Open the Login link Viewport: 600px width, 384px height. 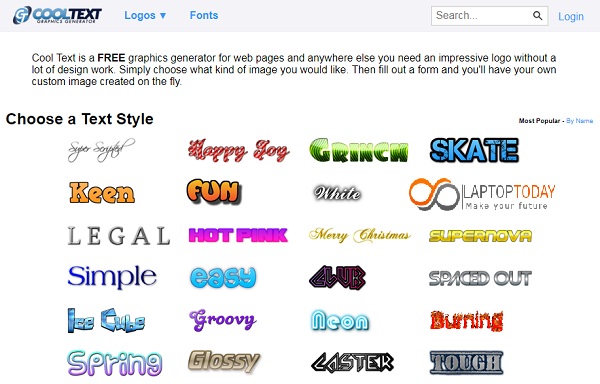(x=571, y=16)
